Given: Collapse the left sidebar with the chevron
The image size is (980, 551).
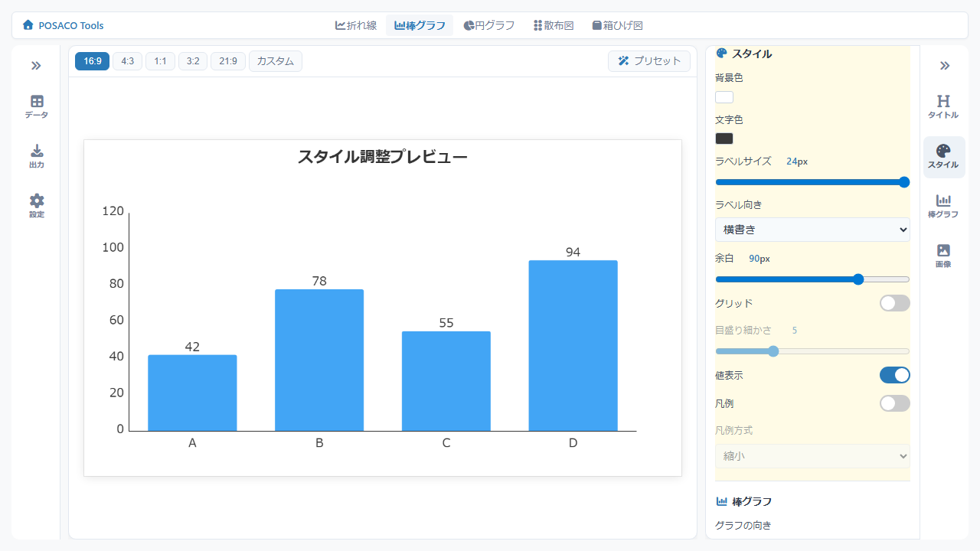Looking at the screenshot, I should pyautogui.click(x=35, y=66).
